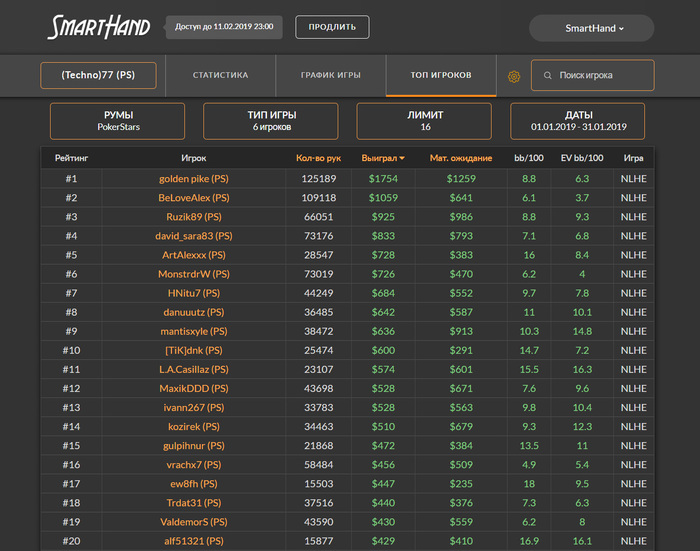Click EV bb/100 value 14.8

click(582, 331)
